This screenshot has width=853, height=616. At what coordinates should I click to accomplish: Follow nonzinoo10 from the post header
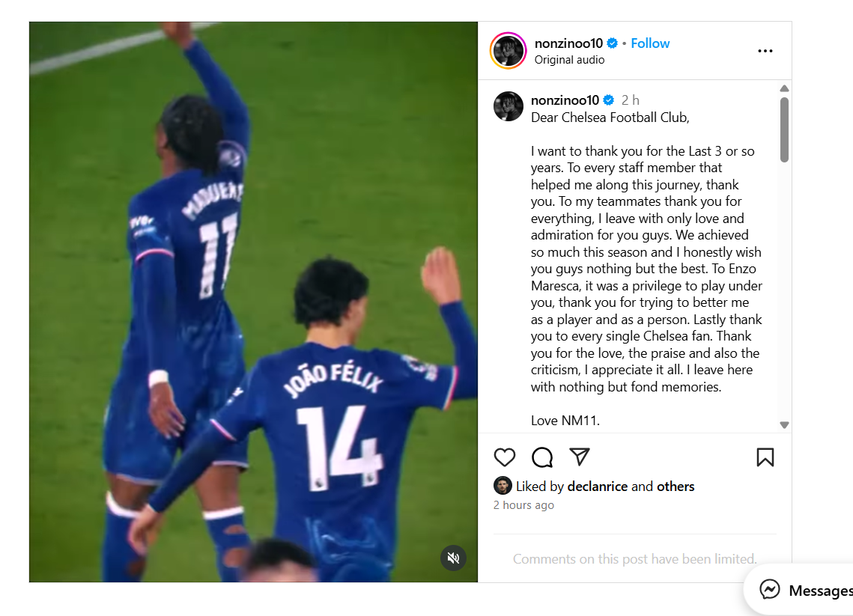click(x=650, y=43)
